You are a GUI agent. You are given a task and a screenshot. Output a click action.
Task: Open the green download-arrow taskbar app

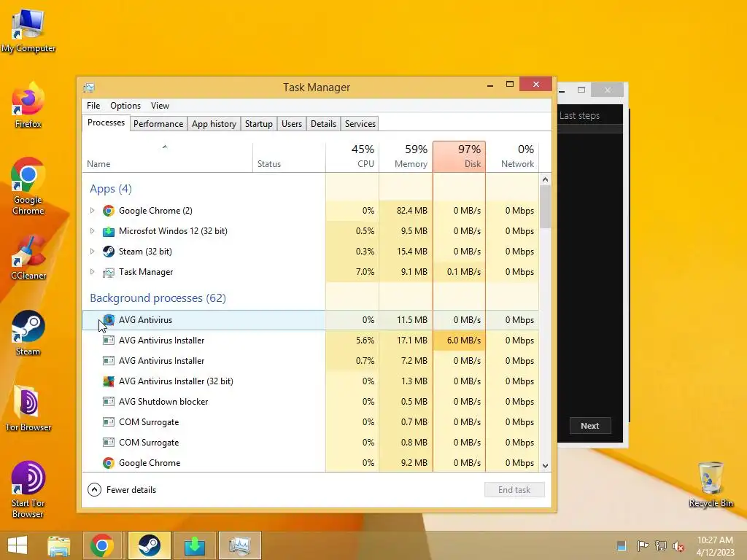pyautogui.click(x=194, y=545)
